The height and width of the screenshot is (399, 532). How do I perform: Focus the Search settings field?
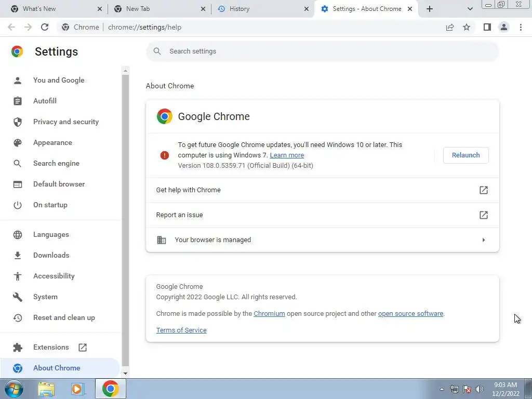coord(322,51)
